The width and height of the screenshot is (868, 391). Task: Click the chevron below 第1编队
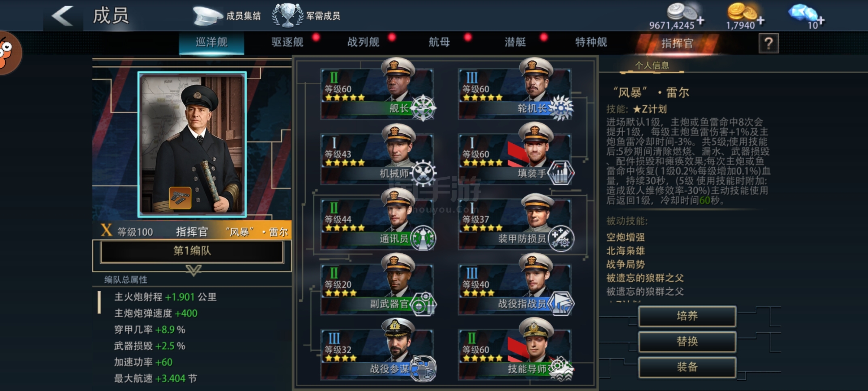tap(193, 270)
